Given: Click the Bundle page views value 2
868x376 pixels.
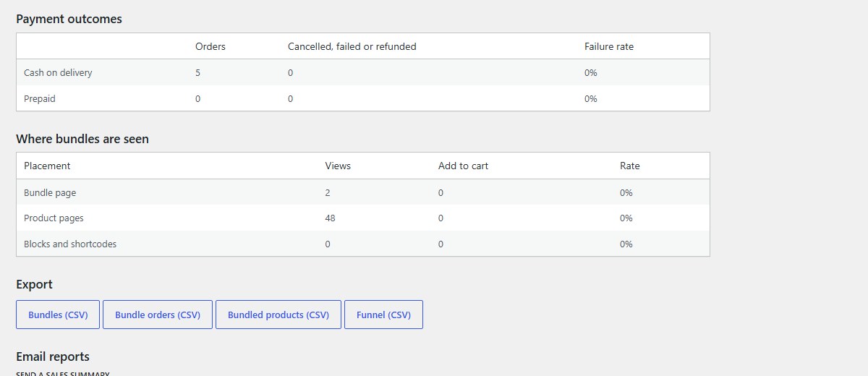Looking at the screenshot, I should [328, 193].
